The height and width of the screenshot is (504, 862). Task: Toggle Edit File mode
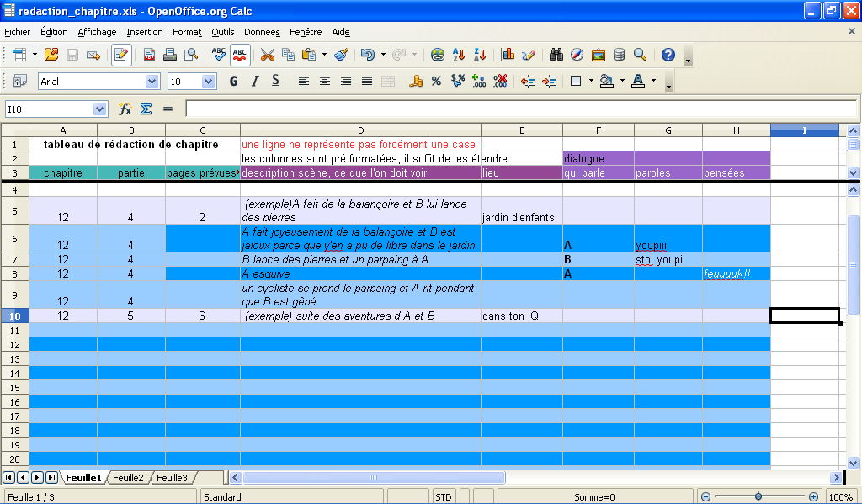pos(121,55)
